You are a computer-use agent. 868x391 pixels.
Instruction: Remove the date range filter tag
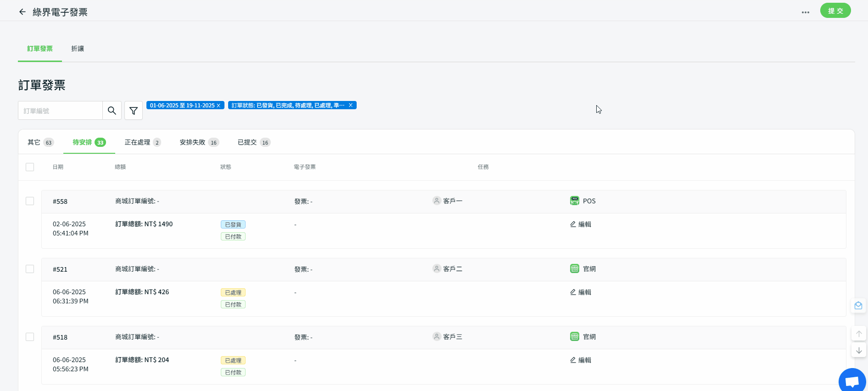click(x=218, y=106)
